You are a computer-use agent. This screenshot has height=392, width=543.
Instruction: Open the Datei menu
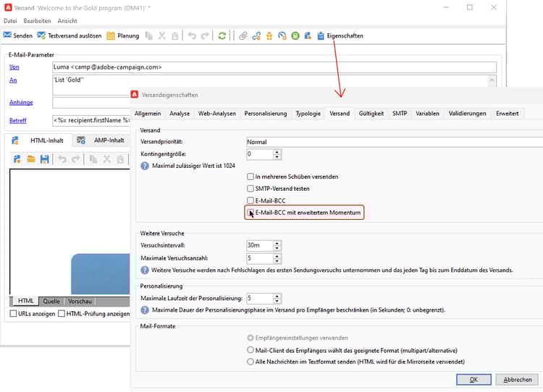(10, 21)
